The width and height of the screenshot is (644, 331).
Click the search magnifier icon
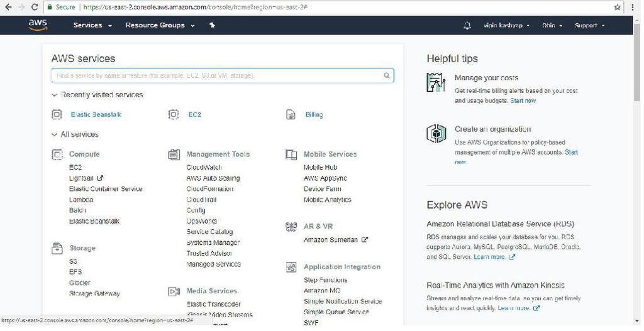coord(387,75)
